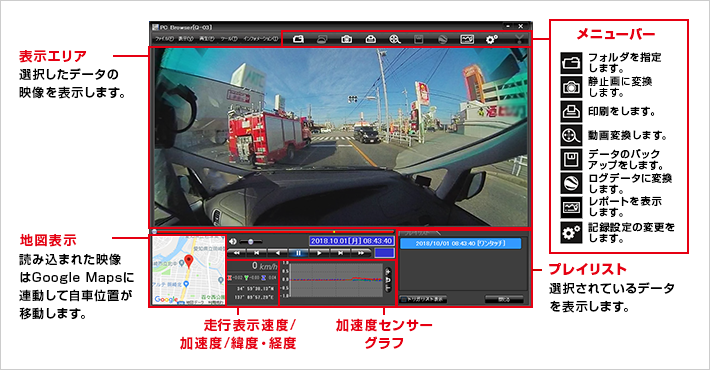Click the red location pin on map
The image size is (710, 370).
189,261
